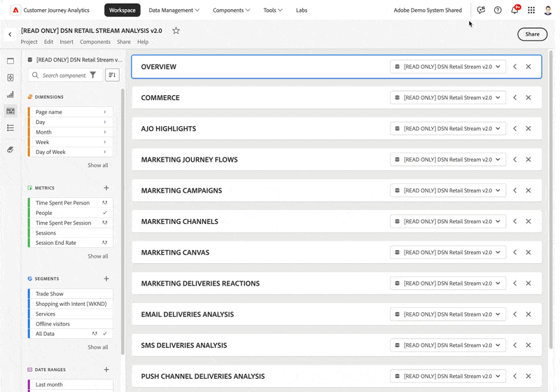
Task: Open the Panels icon in left rail
Action: (x=10, y=61)
